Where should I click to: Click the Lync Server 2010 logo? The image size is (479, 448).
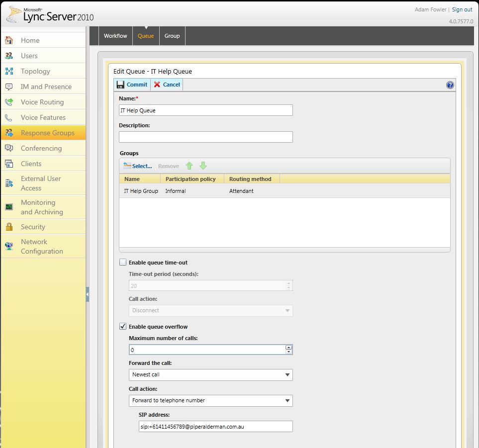click(50, 14)
